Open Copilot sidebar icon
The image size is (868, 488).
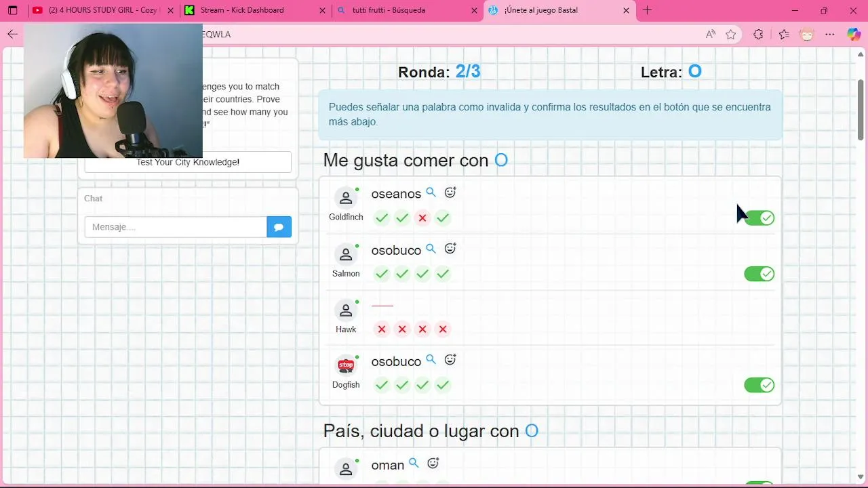[x=854, y=34]
